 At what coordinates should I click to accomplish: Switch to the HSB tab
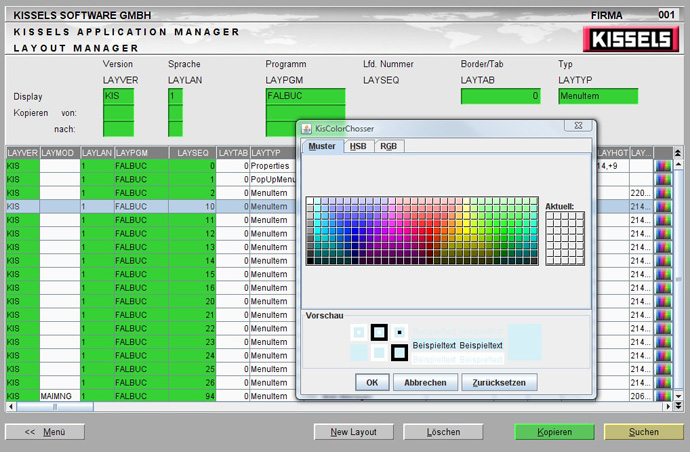tap(358, 146)
